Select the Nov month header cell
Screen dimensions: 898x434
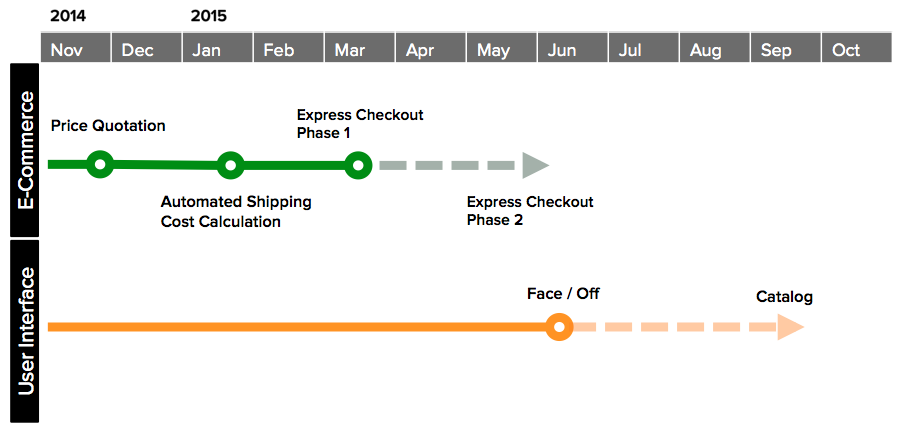point(76,48)
